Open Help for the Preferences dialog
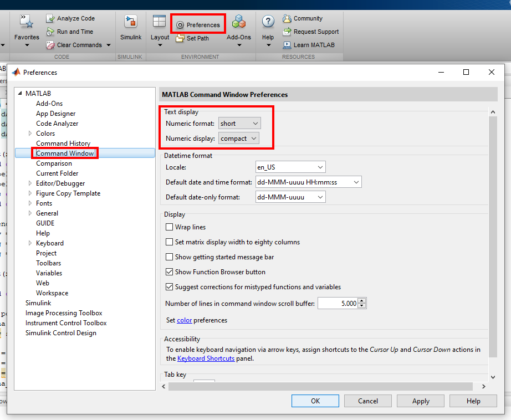The height and width of the screenshot is (420, 511). pos(473,401)
